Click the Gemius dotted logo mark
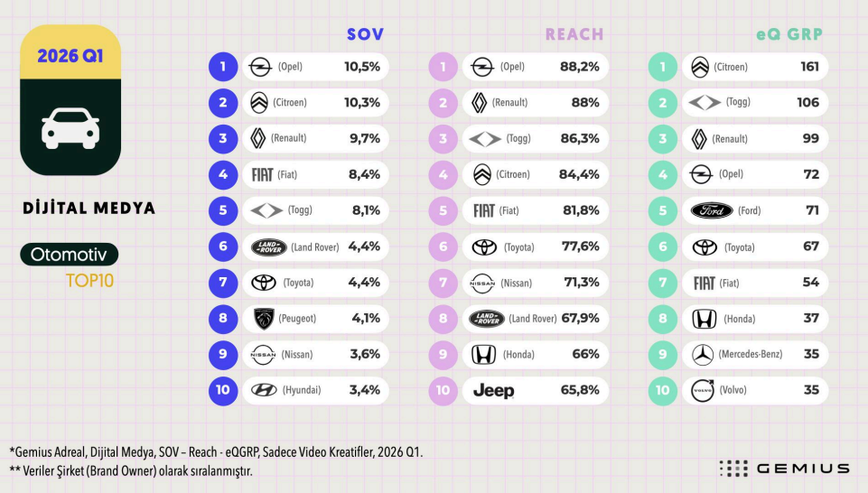The width and height of the screenshot is (868, 493). coord(733,468)
